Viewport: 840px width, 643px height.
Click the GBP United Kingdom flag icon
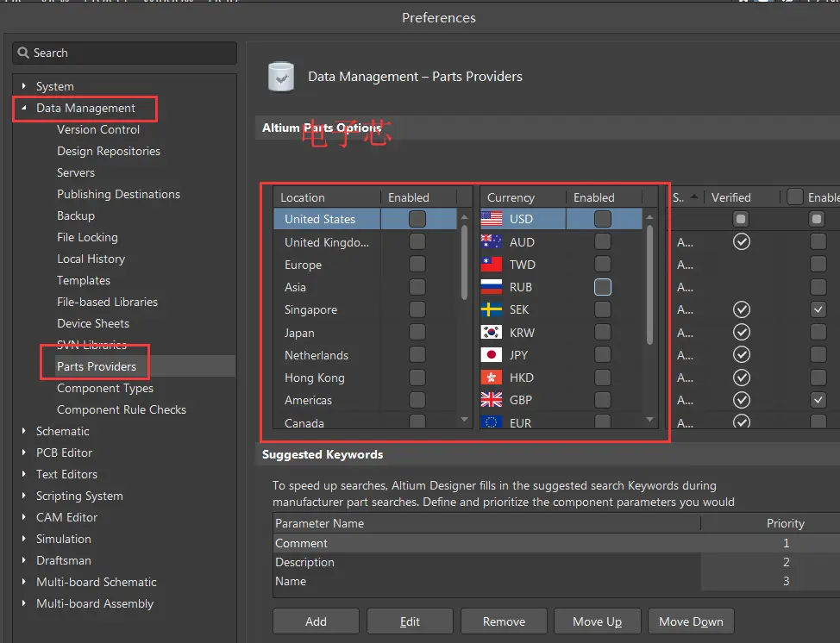coord(492,400)
